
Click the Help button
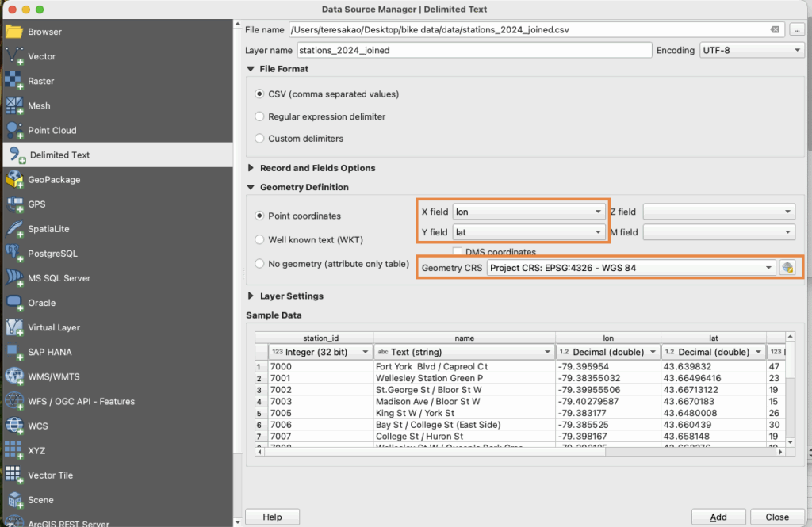click(272, 517)
